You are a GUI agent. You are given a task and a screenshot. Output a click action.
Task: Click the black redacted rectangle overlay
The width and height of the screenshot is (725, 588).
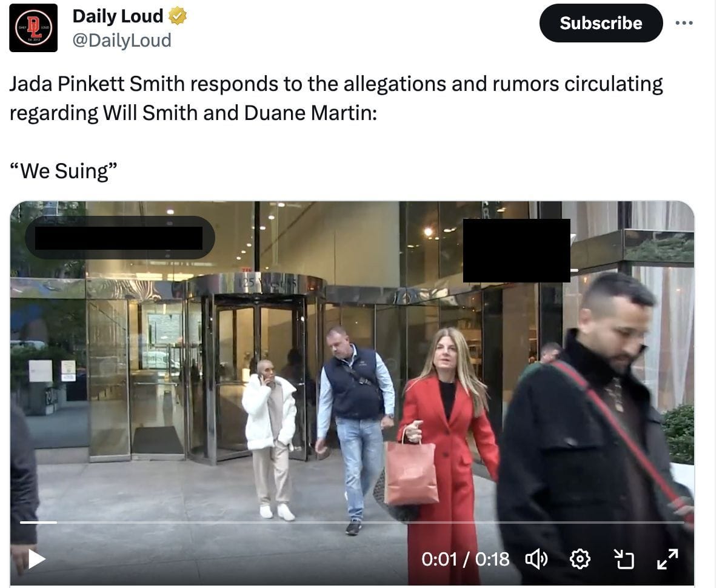click(516, 250)
